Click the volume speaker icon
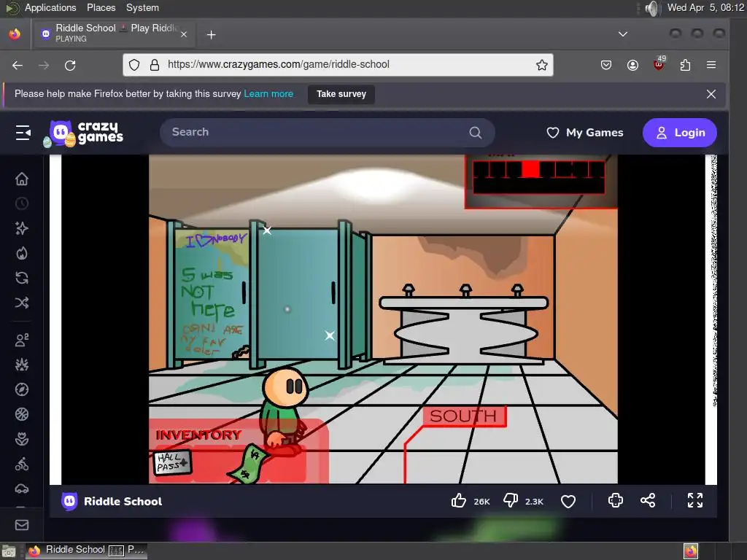 click(x=651, y=8)
